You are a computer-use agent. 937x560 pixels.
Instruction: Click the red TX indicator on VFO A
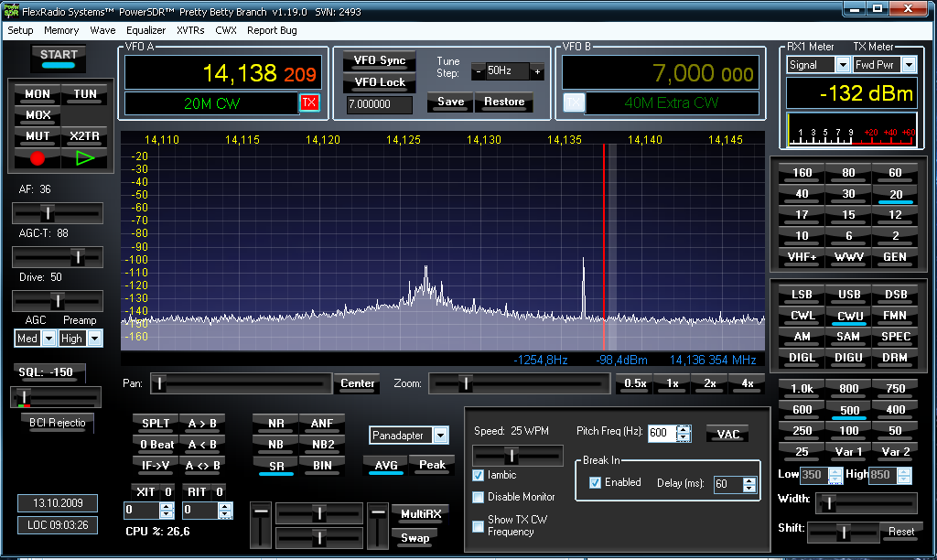pos(309,102)
